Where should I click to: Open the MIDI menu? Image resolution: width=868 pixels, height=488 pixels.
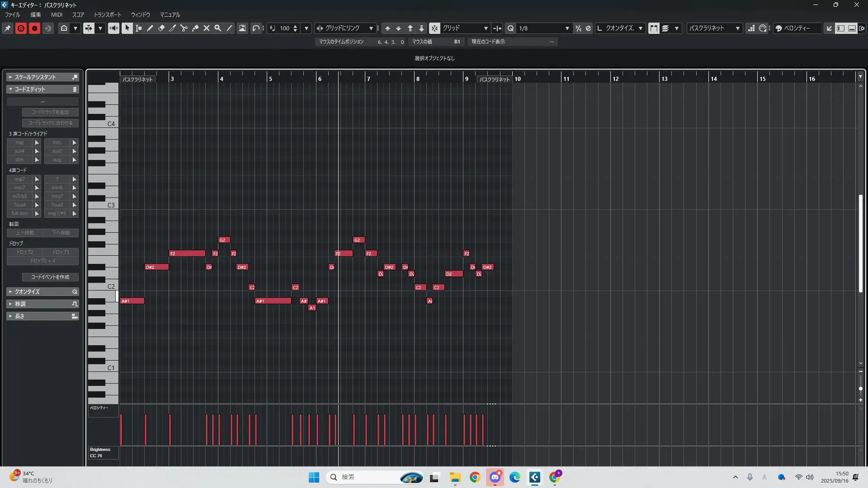tap(57, 14)
